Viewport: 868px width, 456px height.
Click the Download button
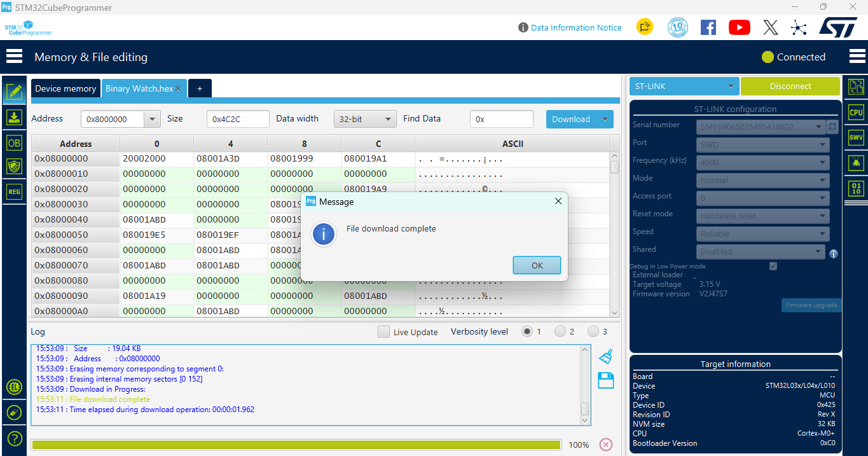point(571,119)
